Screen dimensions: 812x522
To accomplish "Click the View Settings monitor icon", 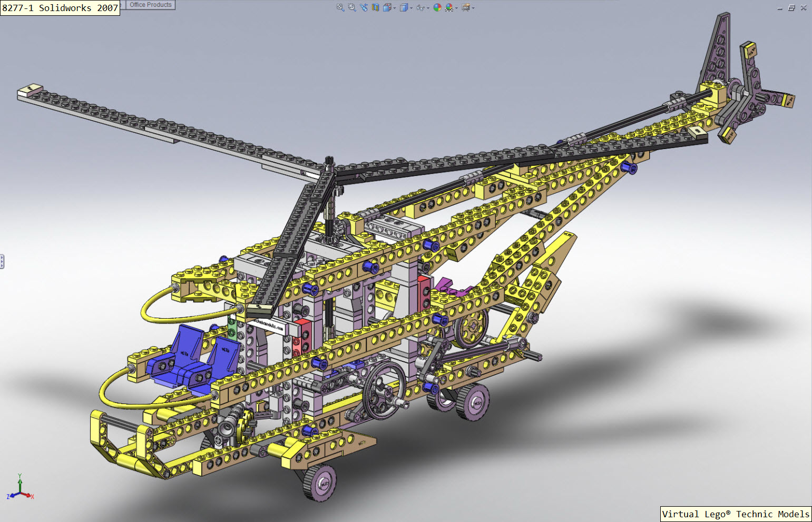I will click(466, 7).
